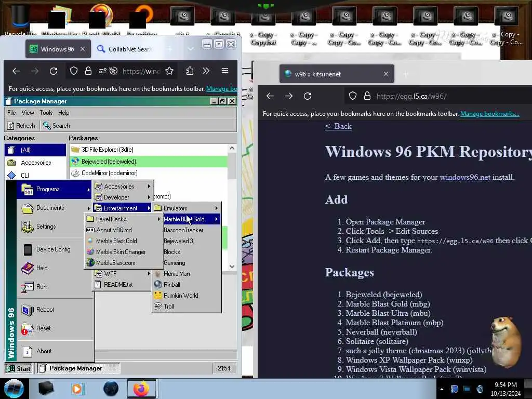Click the <- Back link
532x399 pixels.
coord(338,126)
